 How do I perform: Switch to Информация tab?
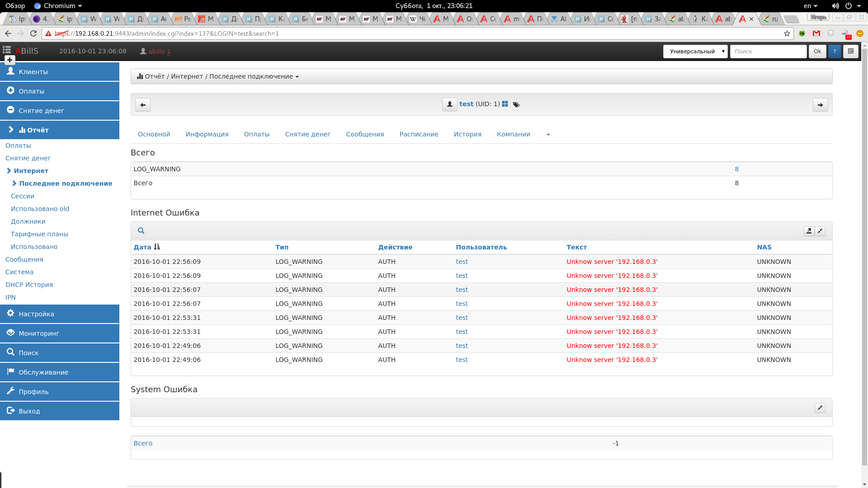pos(207,134)
